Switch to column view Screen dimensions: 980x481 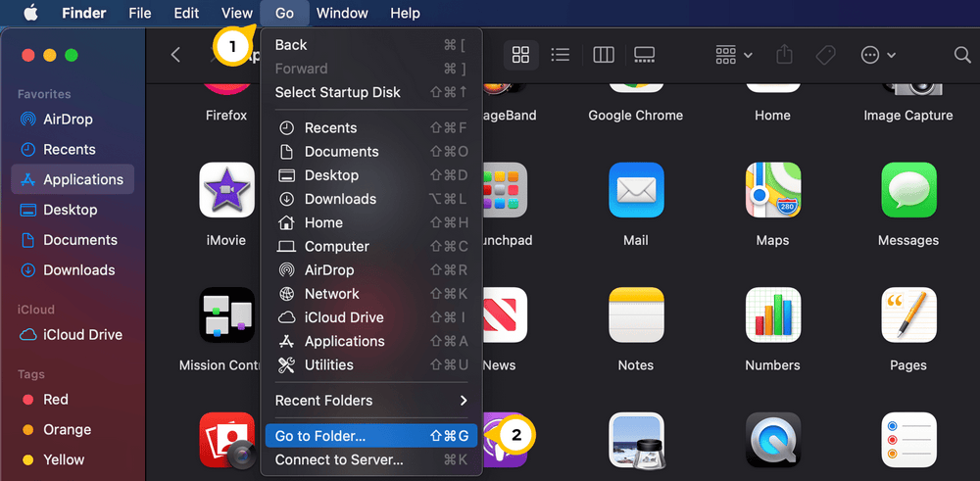pyautogui.click(x=603, y=55)
